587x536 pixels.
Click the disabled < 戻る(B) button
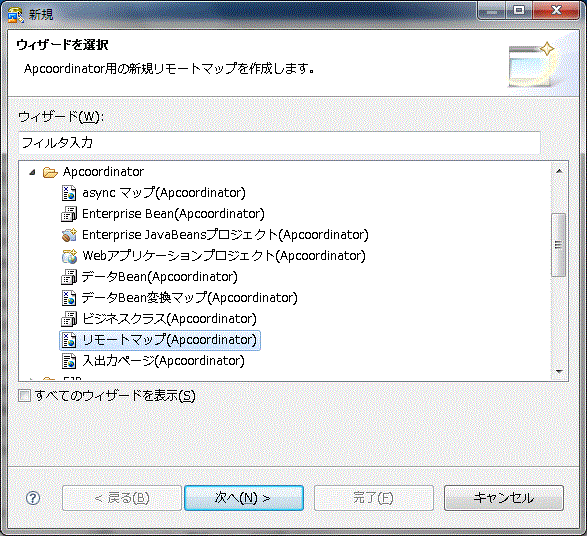(x=122, y=498)
